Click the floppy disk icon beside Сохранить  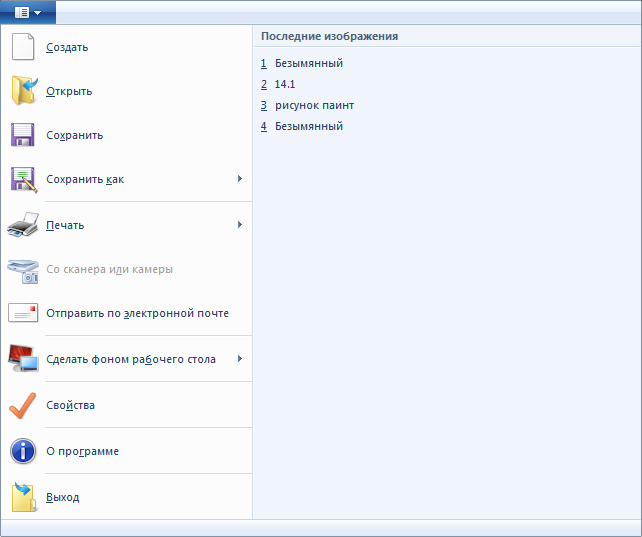click(x=23, y=135)
